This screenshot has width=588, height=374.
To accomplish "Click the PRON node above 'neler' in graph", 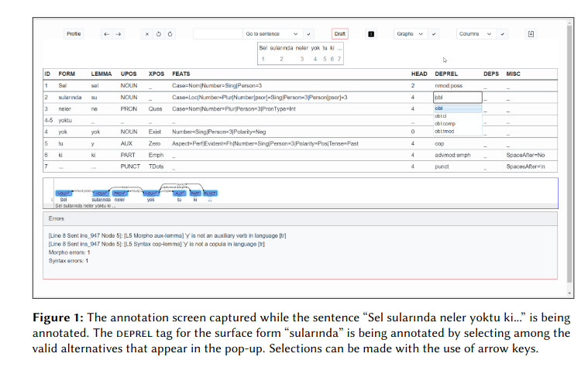I will coord(120,194).
